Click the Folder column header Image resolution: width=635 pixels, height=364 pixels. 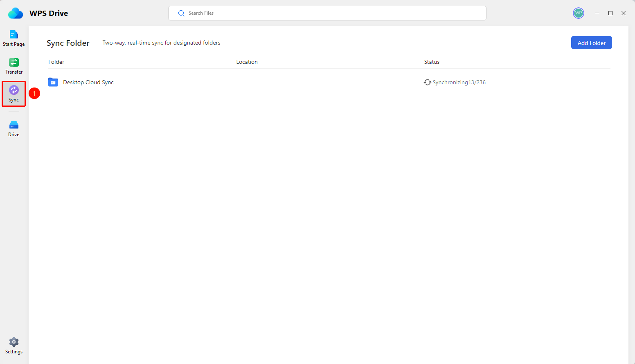[x=56, y=62]
